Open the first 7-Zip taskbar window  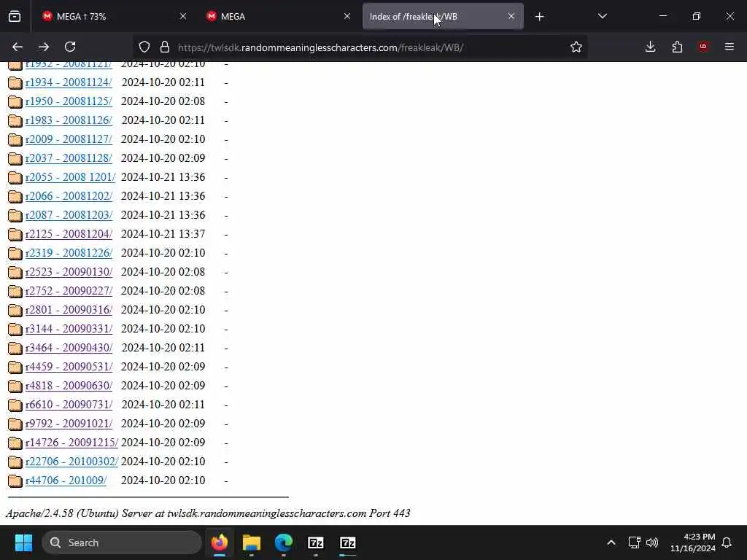[316, 542]
